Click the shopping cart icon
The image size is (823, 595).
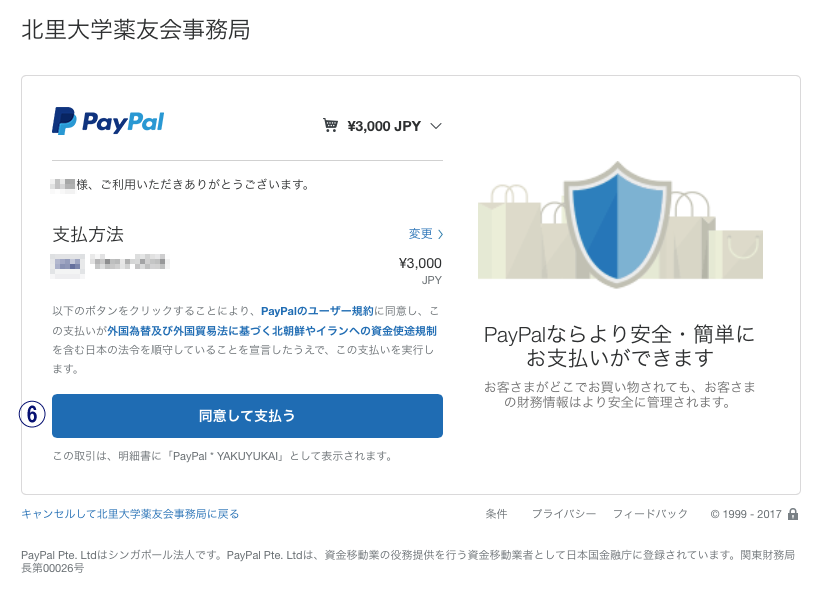tap(330, 126)
